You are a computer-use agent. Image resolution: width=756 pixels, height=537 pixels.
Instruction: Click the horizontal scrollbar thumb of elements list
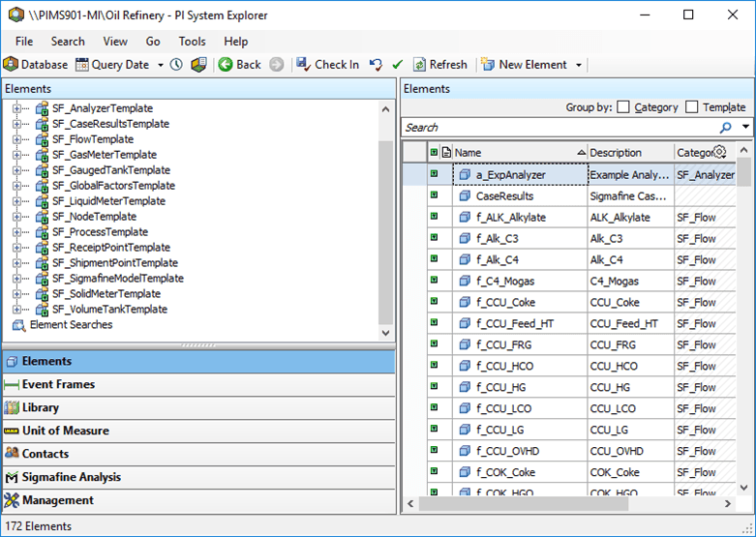[x=524, y=504]
